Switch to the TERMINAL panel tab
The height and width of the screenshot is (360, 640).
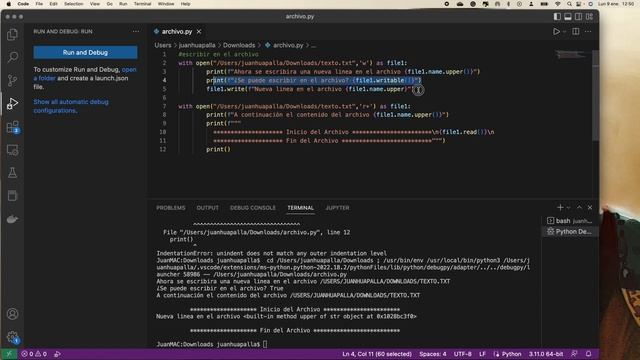300,208
